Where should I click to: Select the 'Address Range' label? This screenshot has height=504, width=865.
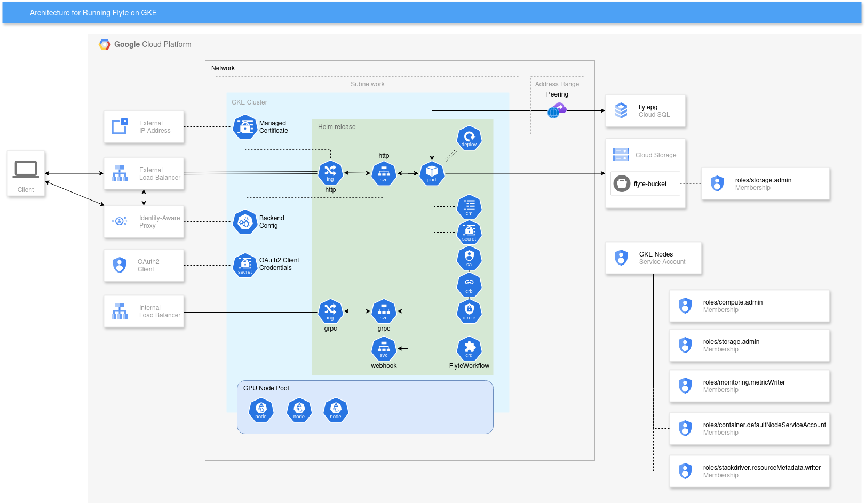tap(557, 84)
